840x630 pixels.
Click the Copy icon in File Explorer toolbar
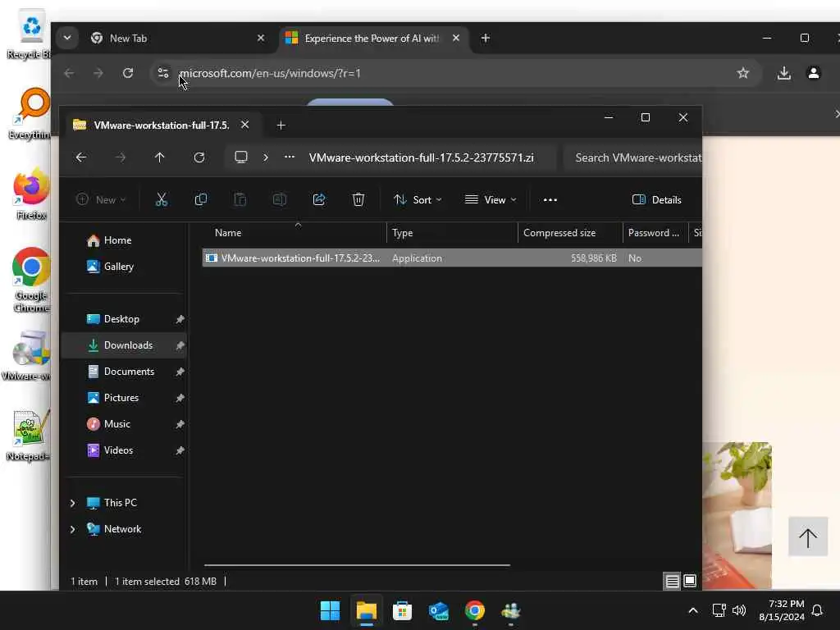point(201,200)
